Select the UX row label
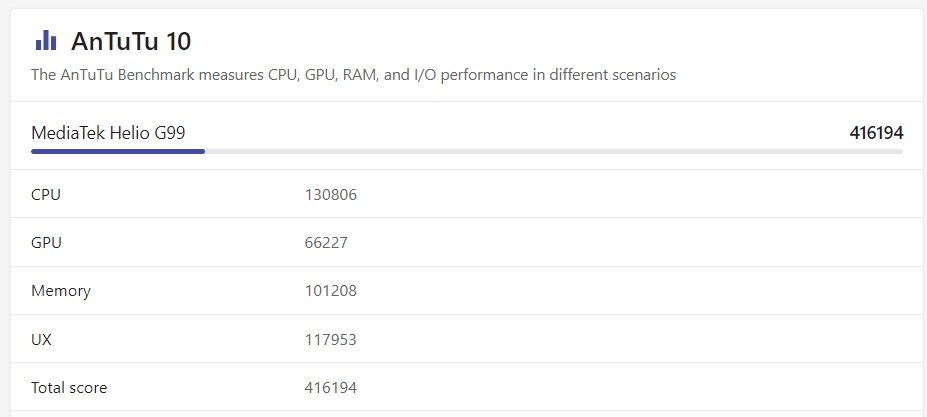The height and width of the screenshot is (417, 927). [42, 339]
